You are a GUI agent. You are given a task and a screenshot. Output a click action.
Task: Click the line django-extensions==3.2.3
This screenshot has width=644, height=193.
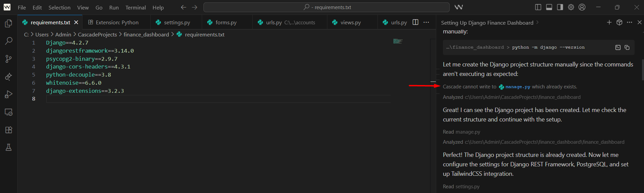[x=85, y=91]
